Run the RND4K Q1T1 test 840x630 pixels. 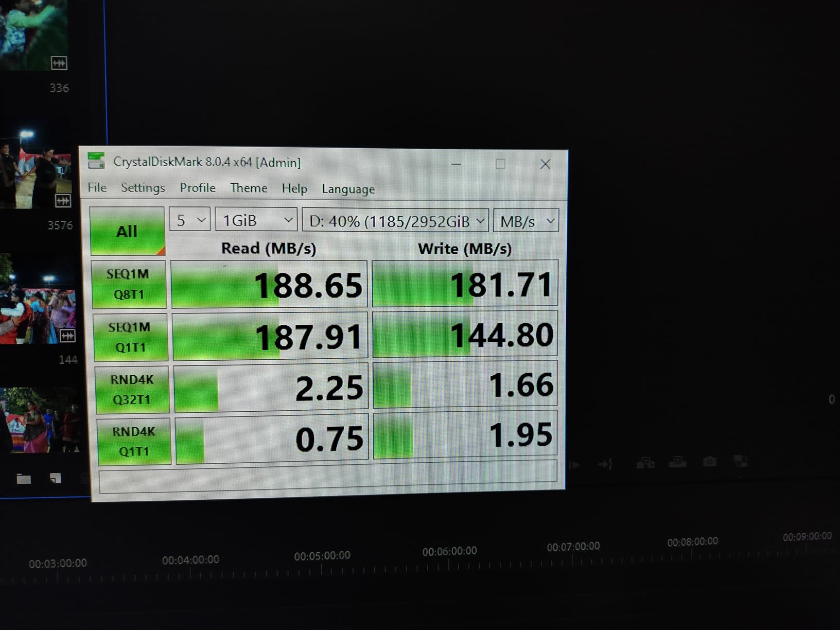click(134, 442)
